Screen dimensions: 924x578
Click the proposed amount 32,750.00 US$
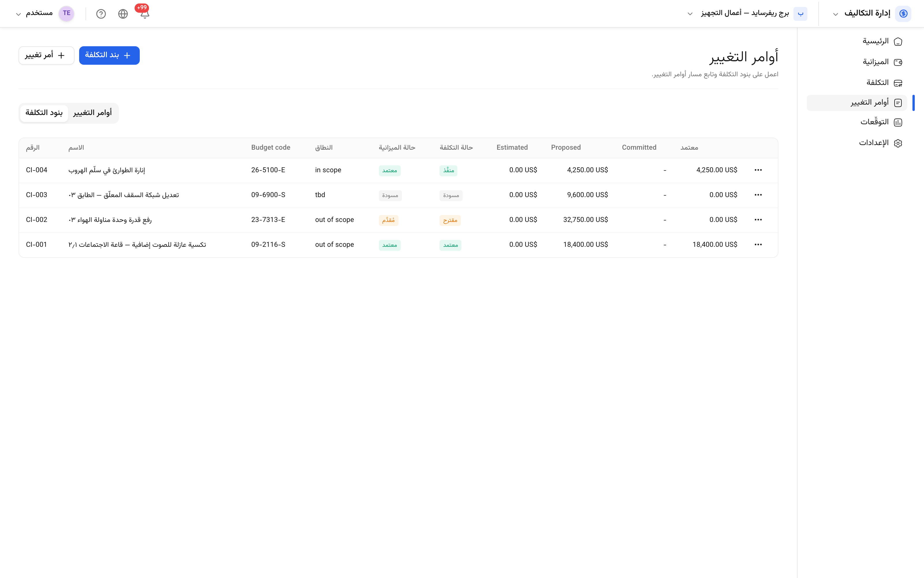click(585, 220)
